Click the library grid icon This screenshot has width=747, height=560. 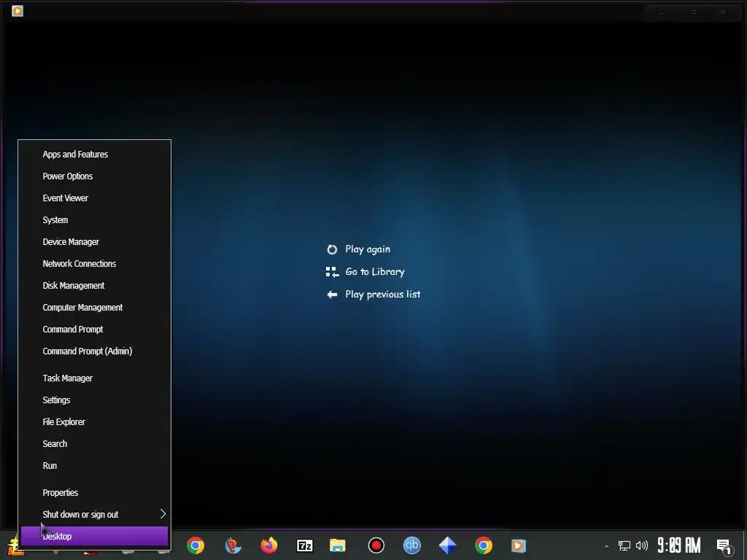tap(332, 272)
